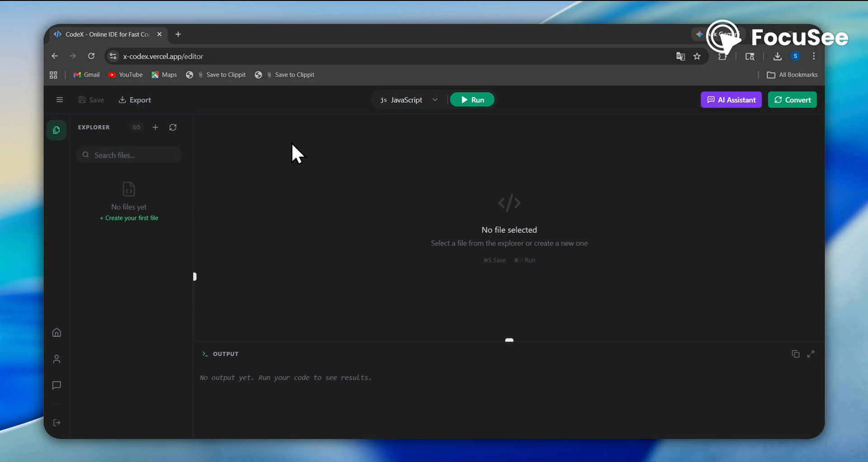Click the Explorer files icon in sidebar

(57, 130)
